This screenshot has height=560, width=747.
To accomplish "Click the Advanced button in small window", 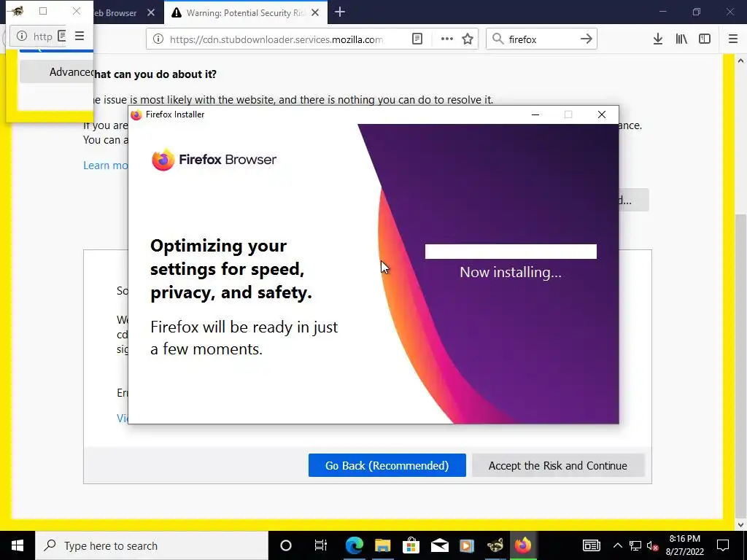I will tap(57, 72).
